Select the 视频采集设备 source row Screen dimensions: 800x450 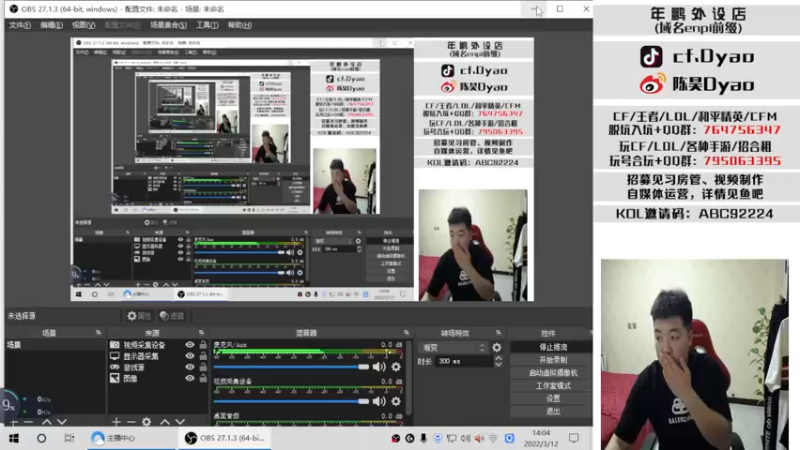click(158, 345)
